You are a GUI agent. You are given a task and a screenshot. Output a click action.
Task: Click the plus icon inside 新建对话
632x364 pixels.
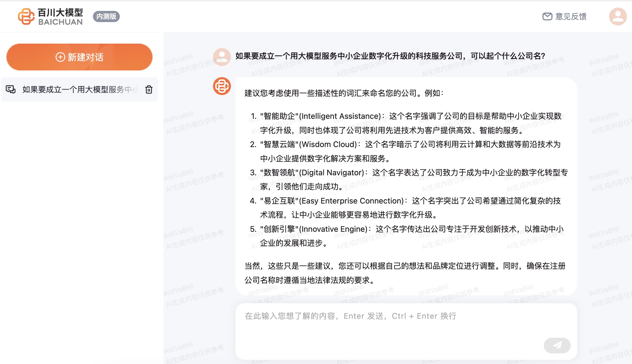point(60,57)
